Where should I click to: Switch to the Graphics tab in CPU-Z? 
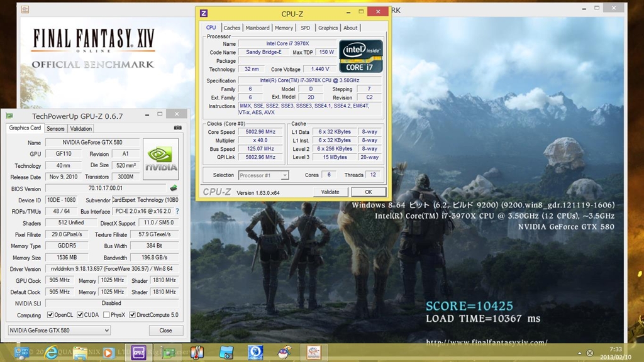[328, 28]
